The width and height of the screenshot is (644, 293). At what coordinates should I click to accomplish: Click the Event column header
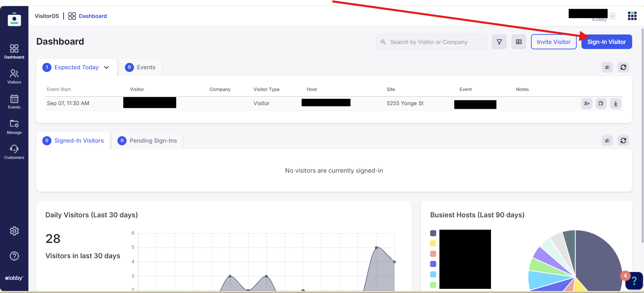466,89
